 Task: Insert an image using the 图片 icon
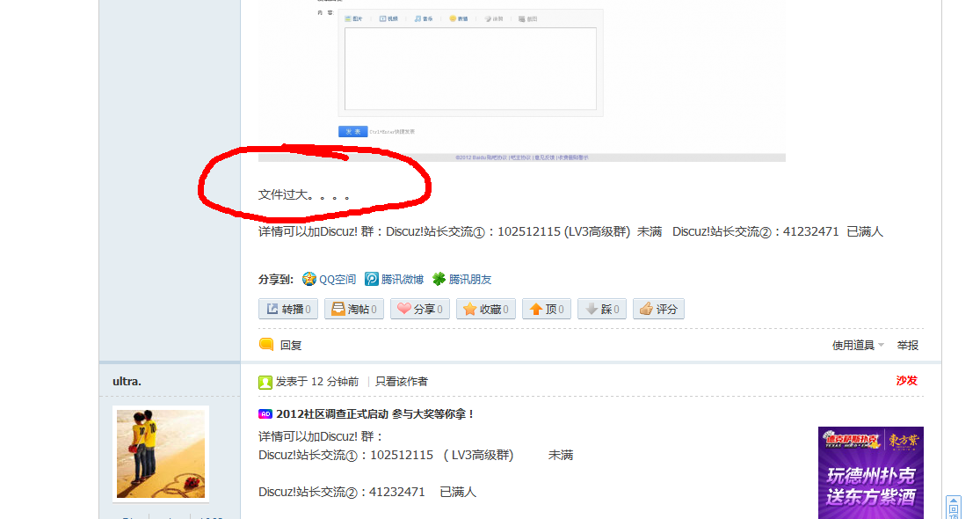click(x=353, y=17)
